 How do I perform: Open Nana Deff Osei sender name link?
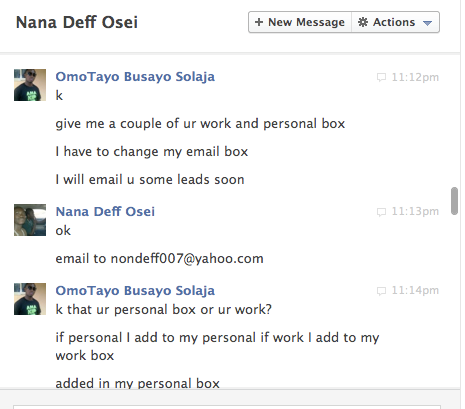pyautogui.click(x=105, y=212)
